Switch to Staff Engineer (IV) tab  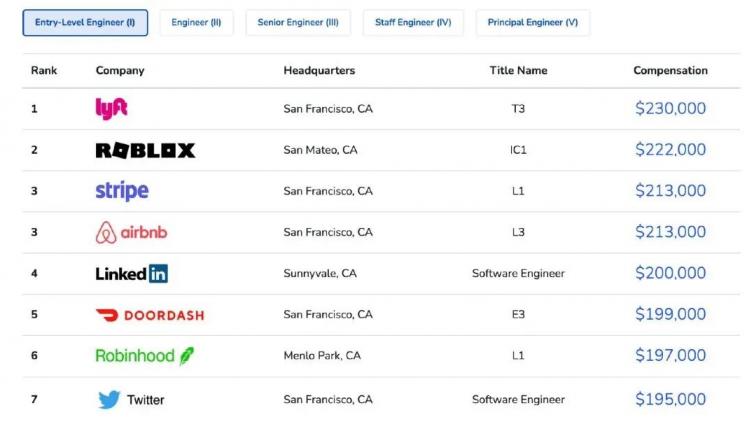tap(413, 23)
